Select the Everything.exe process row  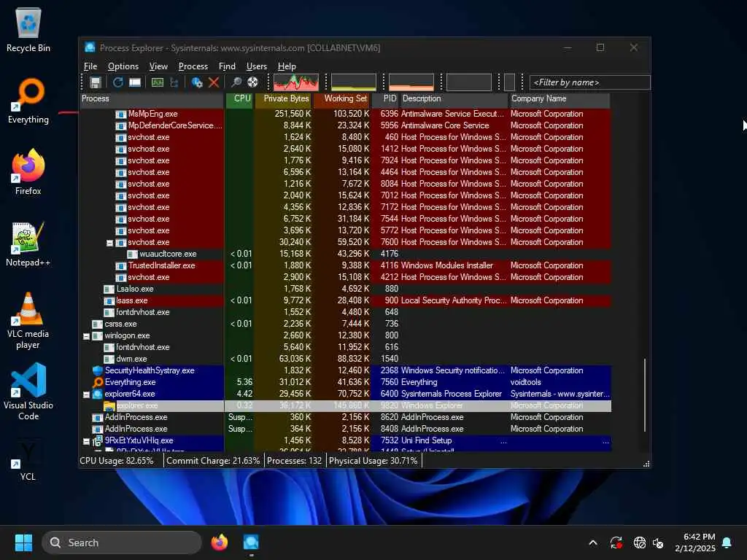pyautogui.click(x=345, y=382)
